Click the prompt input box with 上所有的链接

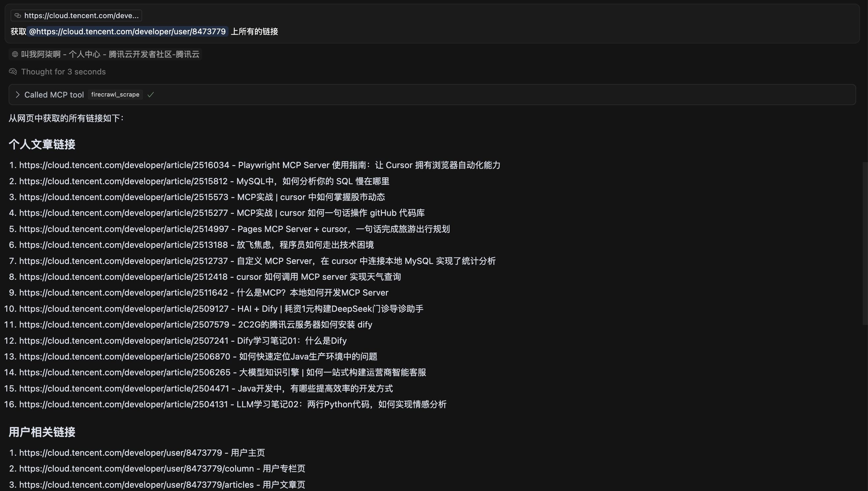(x=432, y=24)
